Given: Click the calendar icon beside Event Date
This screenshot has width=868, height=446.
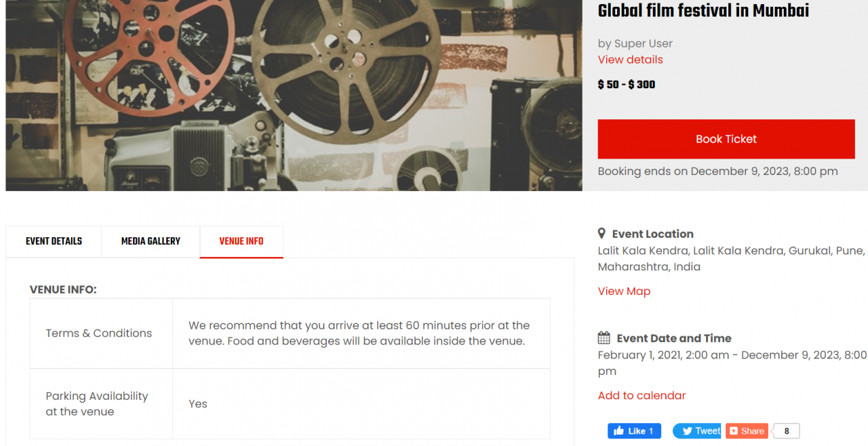Looking at the screenshot, I should [604, 338].
